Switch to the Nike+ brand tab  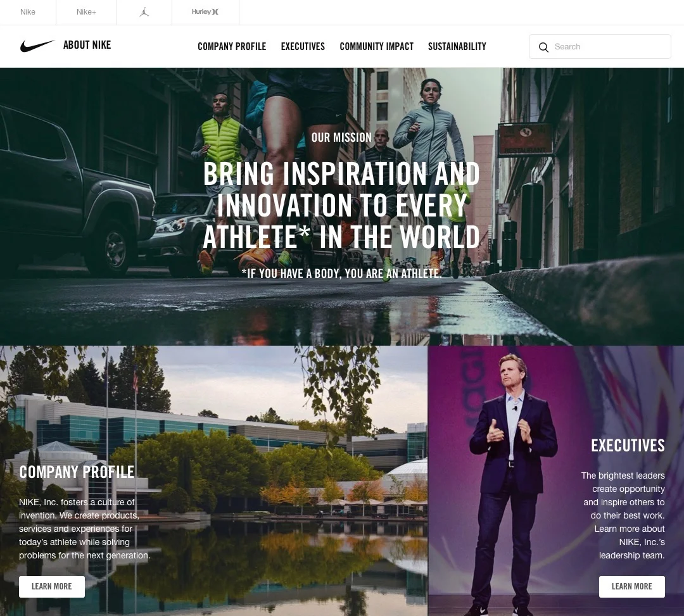[x=86, y=12]
